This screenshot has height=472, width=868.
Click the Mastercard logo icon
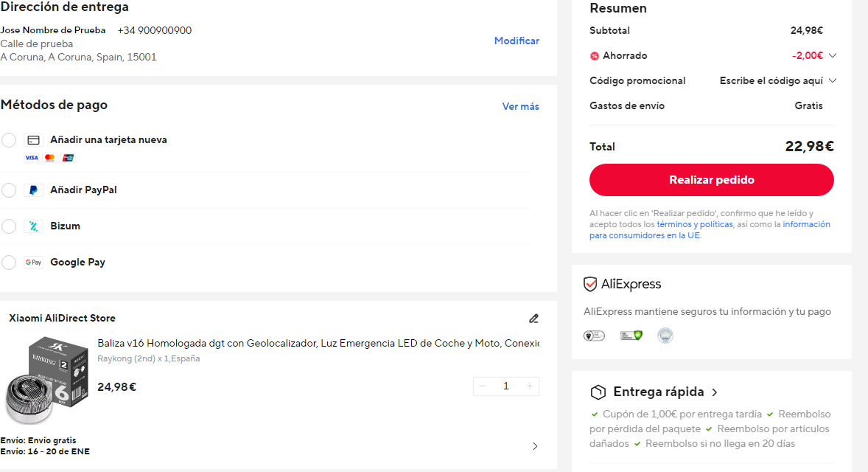(50, 158)
